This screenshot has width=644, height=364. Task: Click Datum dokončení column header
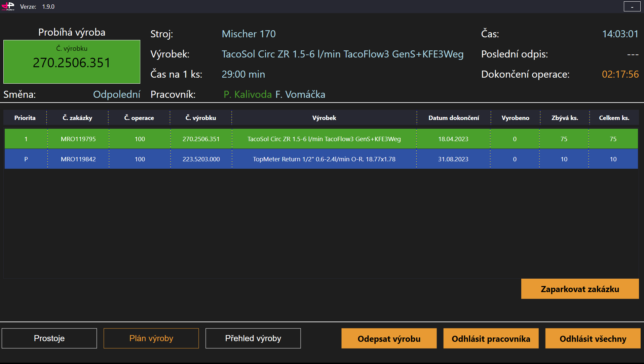click(x=454, y=118)
